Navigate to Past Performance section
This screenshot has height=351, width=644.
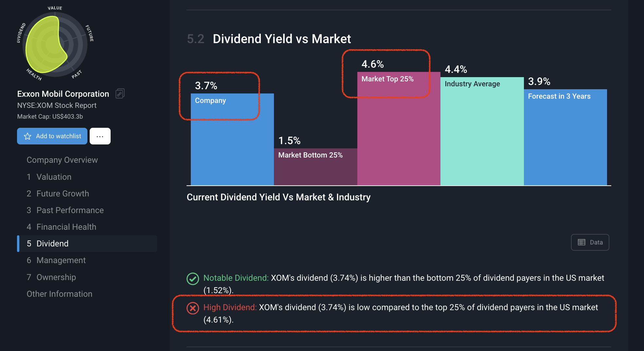(x=65, y=210)
